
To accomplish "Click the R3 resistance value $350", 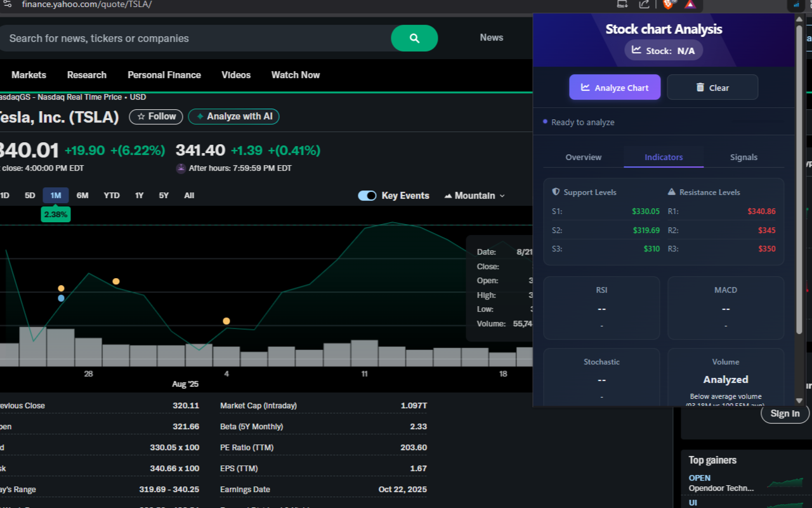I will click(x=767, y=249).
